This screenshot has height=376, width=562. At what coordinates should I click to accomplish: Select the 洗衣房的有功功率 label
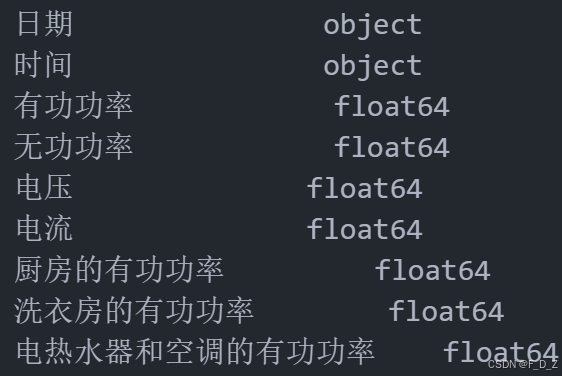134,310
